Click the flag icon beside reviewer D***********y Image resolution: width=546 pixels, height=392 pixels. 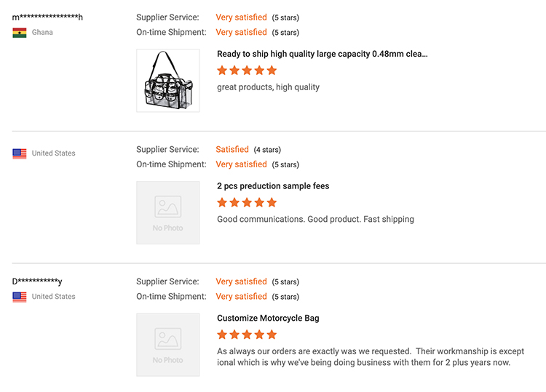tap(20, 297)
